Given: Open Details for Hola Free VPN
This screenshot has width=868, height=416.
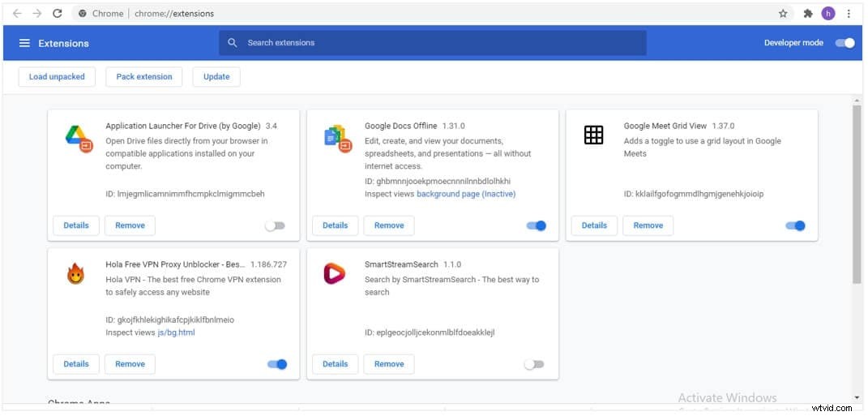Looking at the screenshot, I should coord(76,364).
